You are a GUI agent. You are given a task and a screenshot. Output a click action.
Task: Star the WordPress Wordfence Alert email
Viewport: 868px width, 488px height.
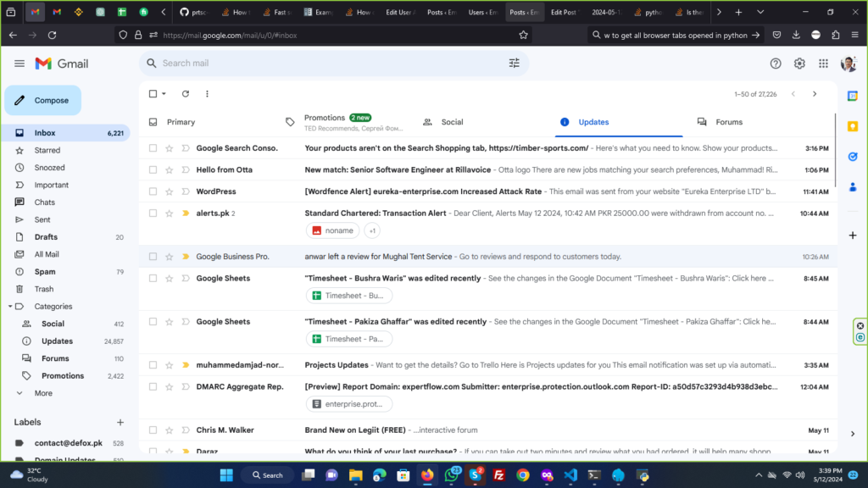pyautogui.click(x=170, y=191)
